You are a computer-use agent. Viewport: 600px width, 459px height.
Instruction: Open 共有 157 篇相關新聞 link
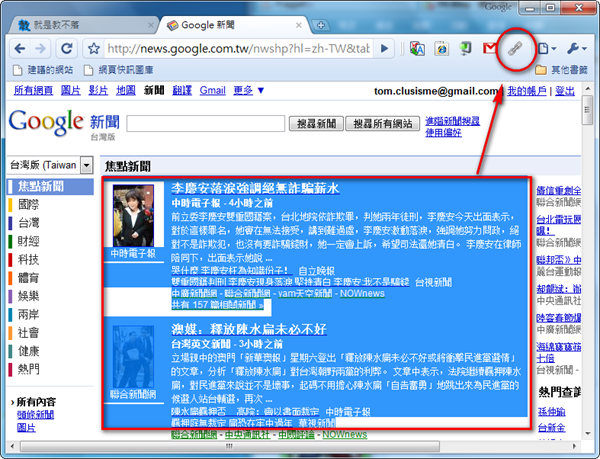[x=217, y=305]
